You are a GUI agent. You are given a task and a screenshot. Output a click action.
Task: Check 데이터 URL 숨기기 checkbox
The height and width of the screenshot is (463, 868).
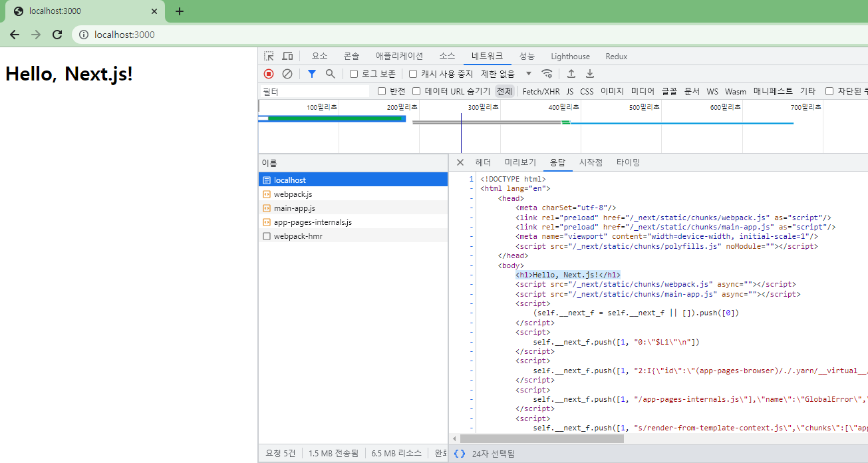coord(416,91)
